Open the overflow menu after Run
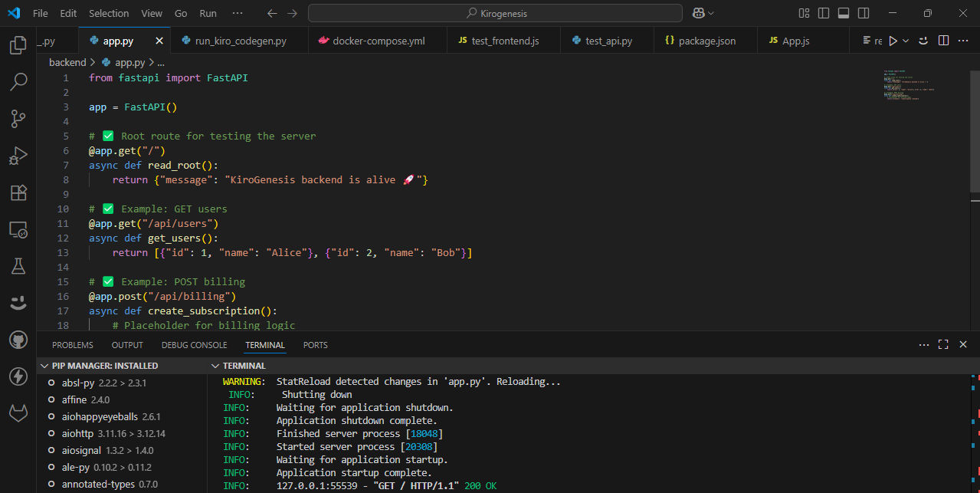The height and width of the screenshot is (493, 980). click(x=238, y=13)
